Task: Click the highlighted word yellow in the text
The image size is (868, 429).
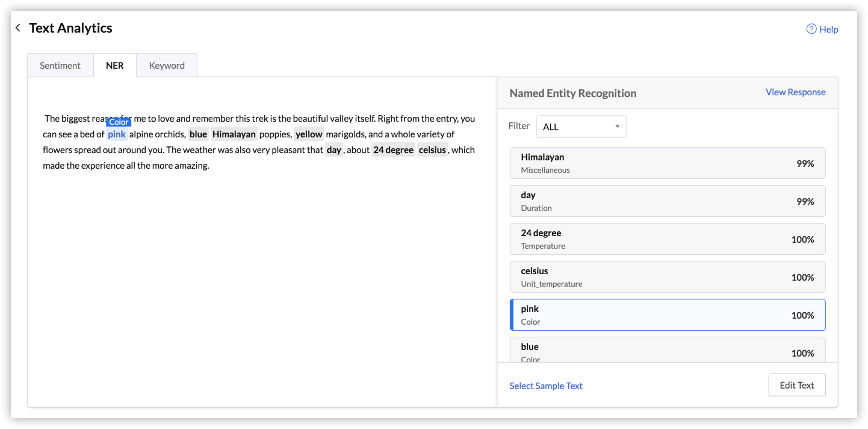Action: click(x=309, y=134)
